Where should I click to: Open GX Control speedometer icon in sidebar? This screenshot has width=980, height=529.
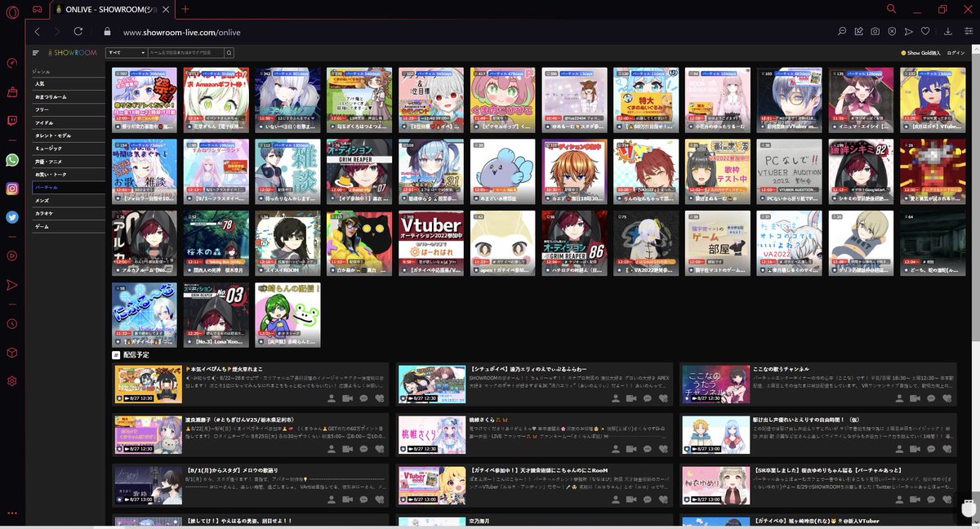point(12,63)
